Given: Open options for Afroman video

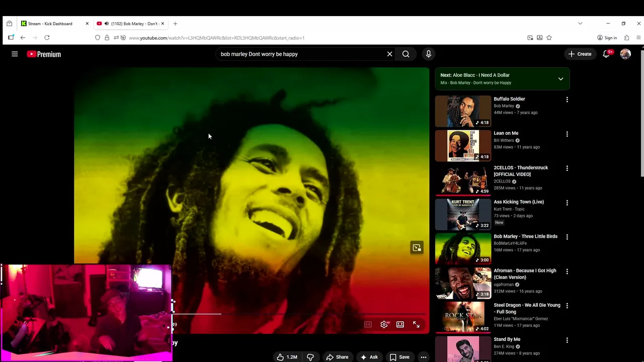Looking at the screenshot, I should [x=567, y=271].
